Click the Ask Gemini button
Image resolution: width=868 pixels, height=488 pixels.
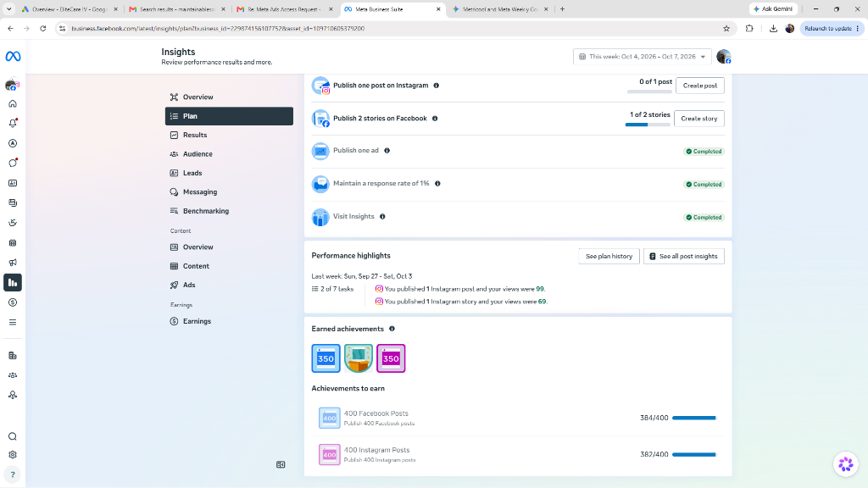pyautogui.click(x=773, y=8)
